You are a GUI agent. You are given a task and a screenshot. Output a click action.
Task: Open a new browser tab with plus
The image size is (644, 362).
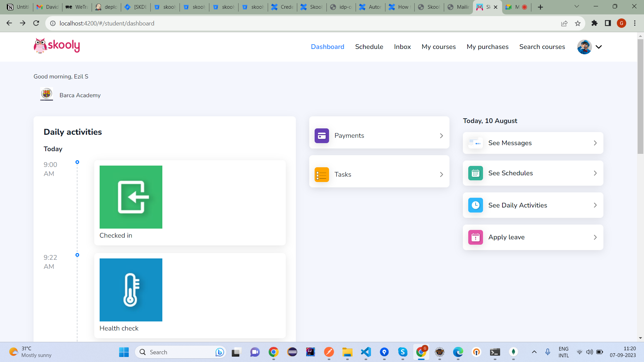[x=540, y=7]
